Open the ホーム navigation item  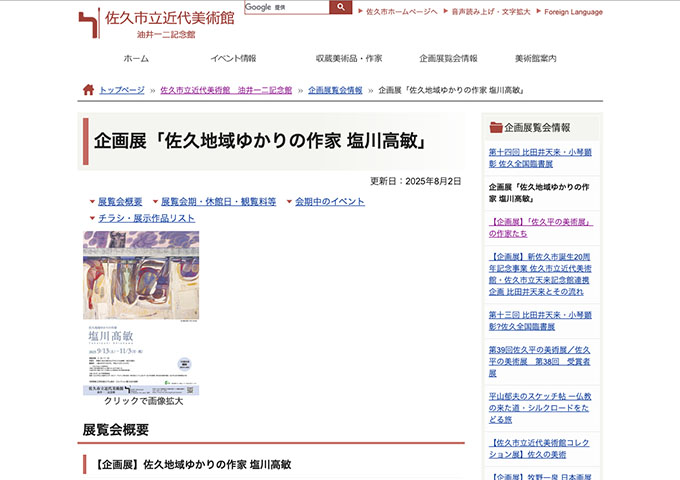(136, 58)
